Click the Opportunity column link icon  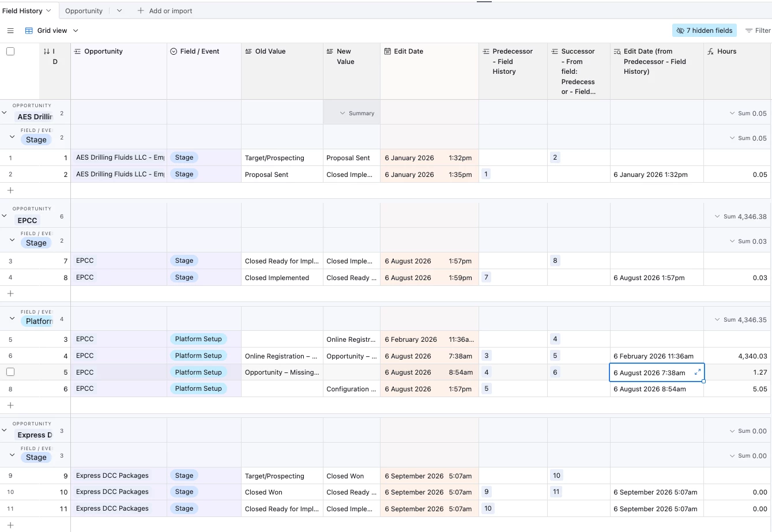coord(78,51)
